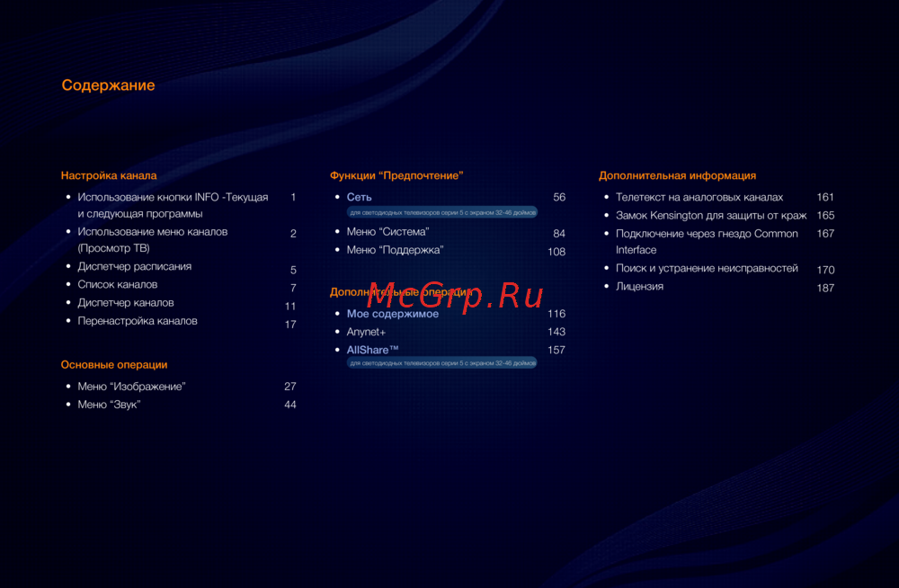899x588 pixels.
Task: Open Подключение через гнездо Common Interface
Action: click(707, 234)
